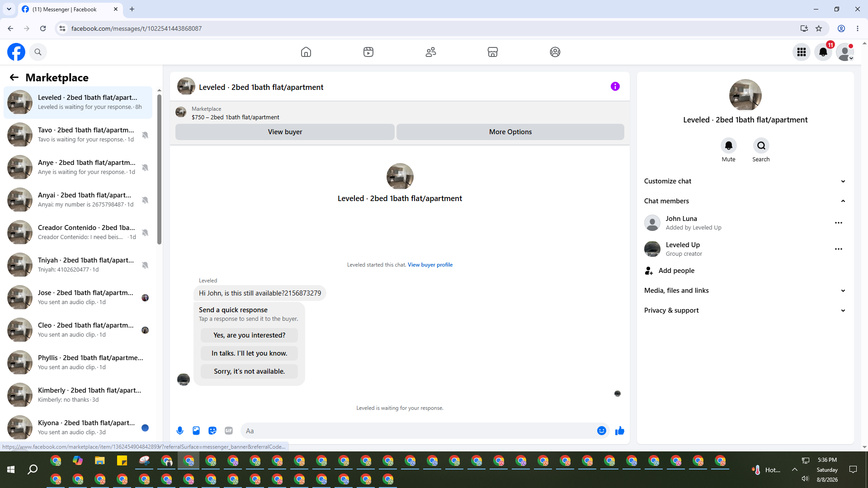Open a new browser tab
Screen dimensions: 868x488
[132, 9]
